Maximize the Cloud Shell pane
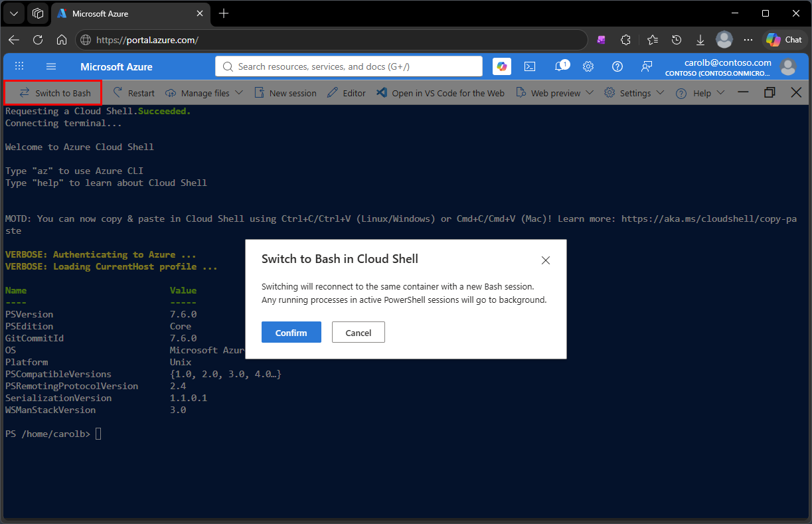812x524 pixels. tap(770, 92)
